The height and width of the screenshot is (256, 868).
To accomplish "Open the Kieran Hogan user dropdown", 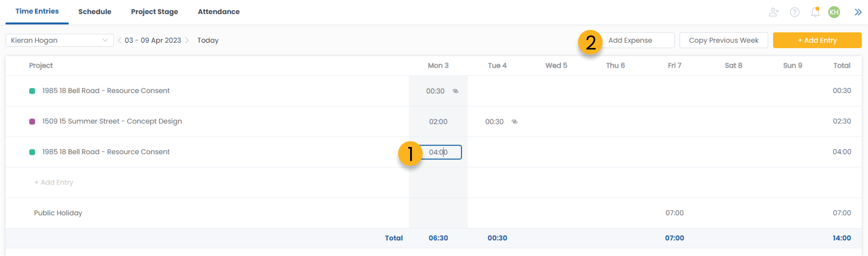I will coord(59,40).
